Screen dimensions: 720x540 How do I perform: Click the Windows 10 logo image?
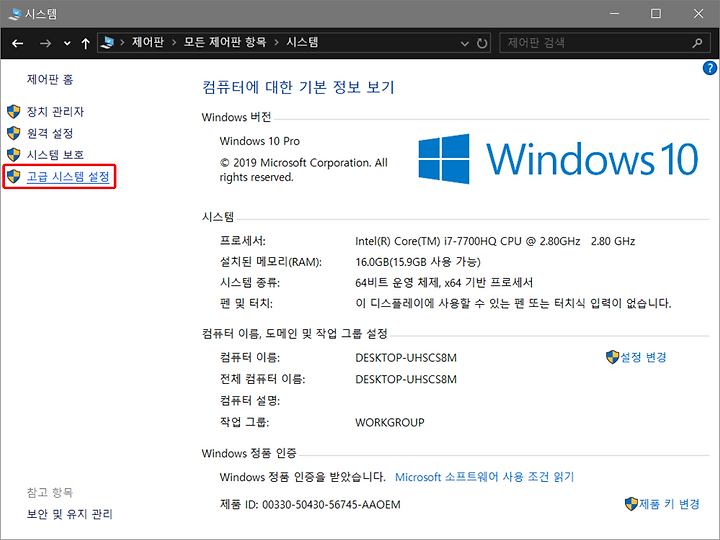tap(558, 159)
